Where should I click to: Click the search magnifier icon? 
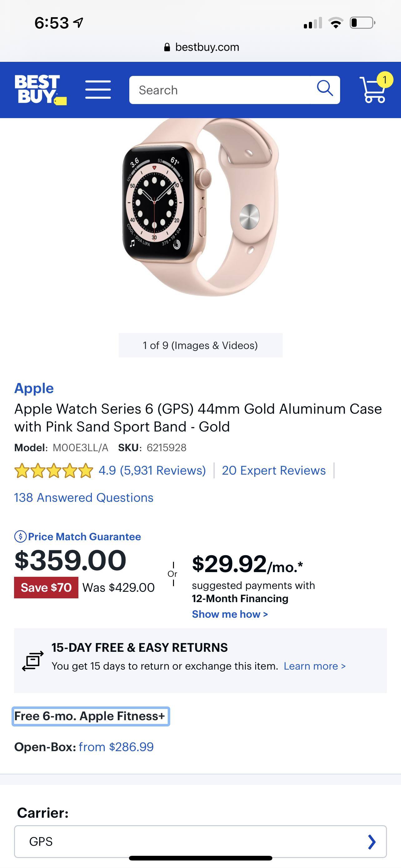325,89
